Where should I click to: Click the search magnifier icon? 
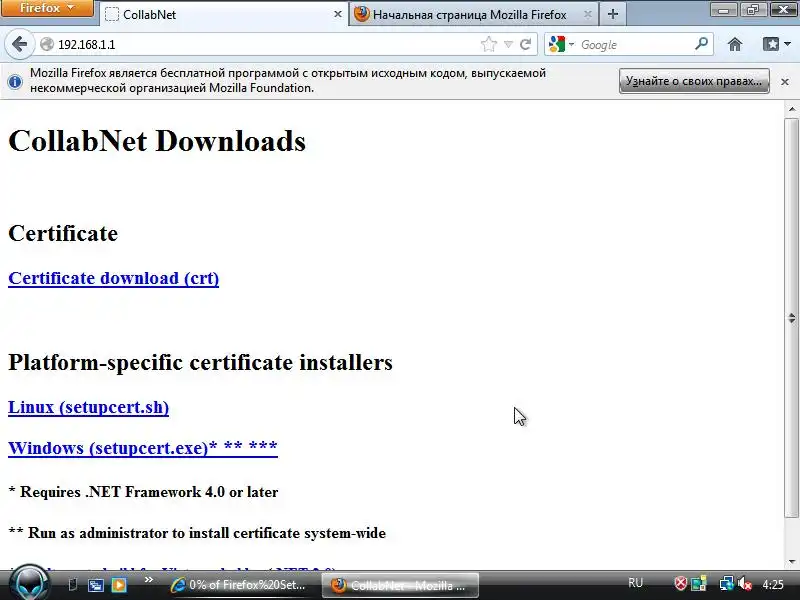(702, 44)
